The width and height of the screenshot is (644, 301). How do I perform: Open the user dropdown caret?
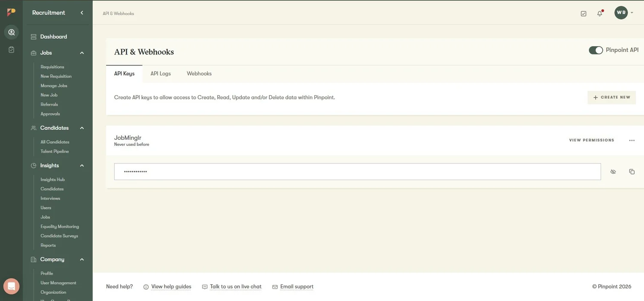coord(632,13)
